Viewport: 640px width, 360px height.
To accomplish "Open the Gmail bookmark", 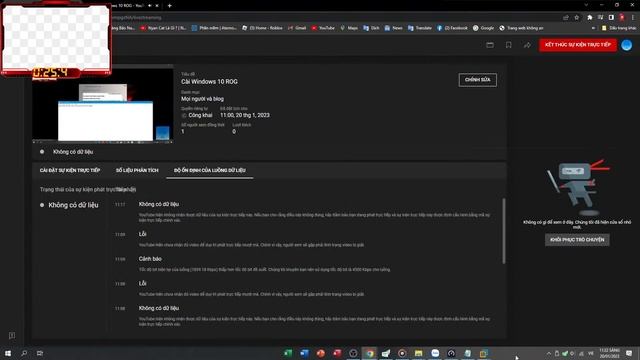I will point(297,28).
